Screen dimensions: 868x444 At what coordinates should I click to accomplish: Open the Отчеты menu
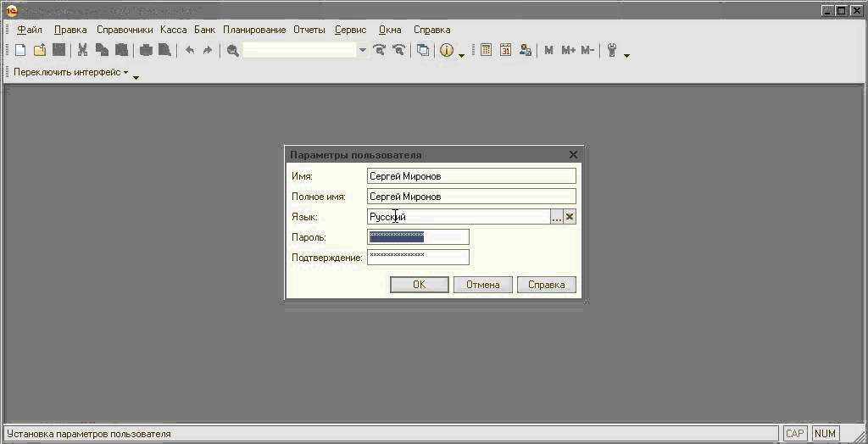[x=309, y=30]
